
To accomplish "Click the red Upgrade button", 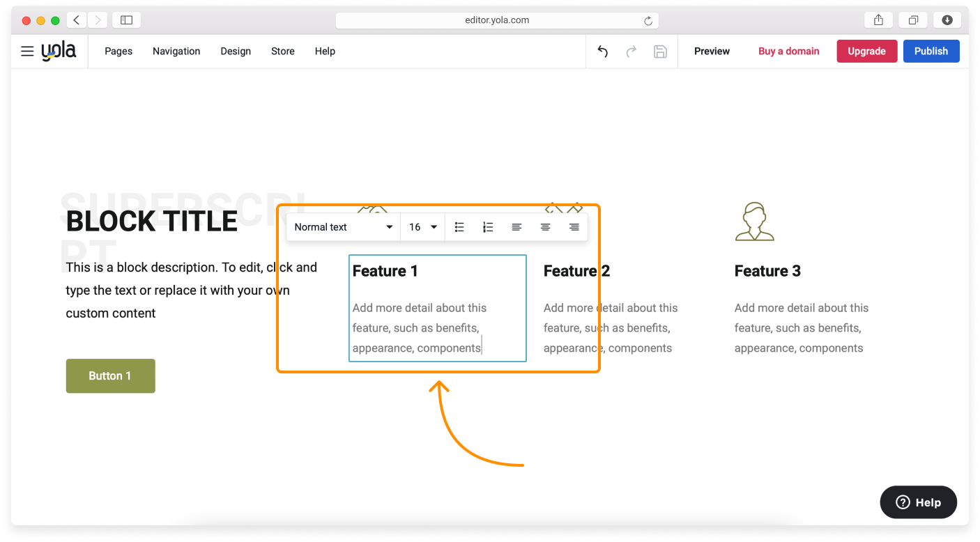I will (x=866, y=51).
